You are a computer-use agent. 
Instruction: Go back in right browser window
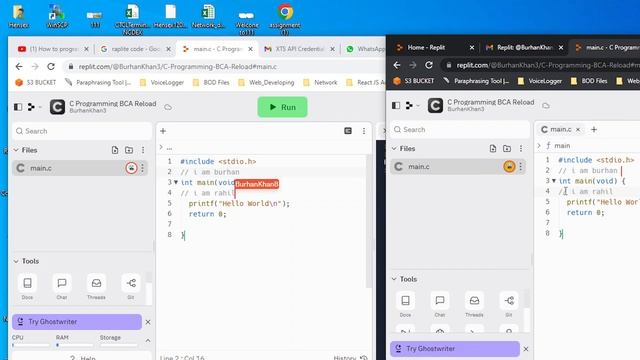click(397, 65)
